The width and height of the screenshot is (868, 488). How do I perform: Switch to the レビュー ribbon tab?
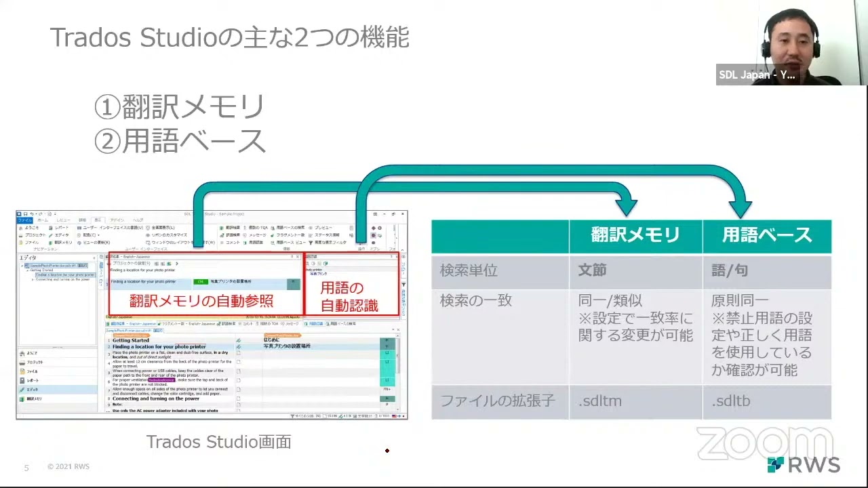pos(64,220)
